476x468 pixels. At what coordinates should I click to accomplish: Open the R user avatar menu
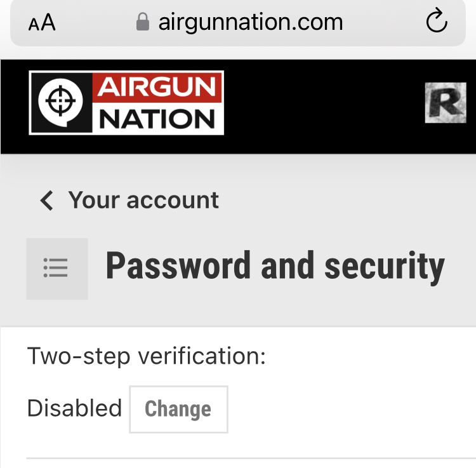coord(446,103)
